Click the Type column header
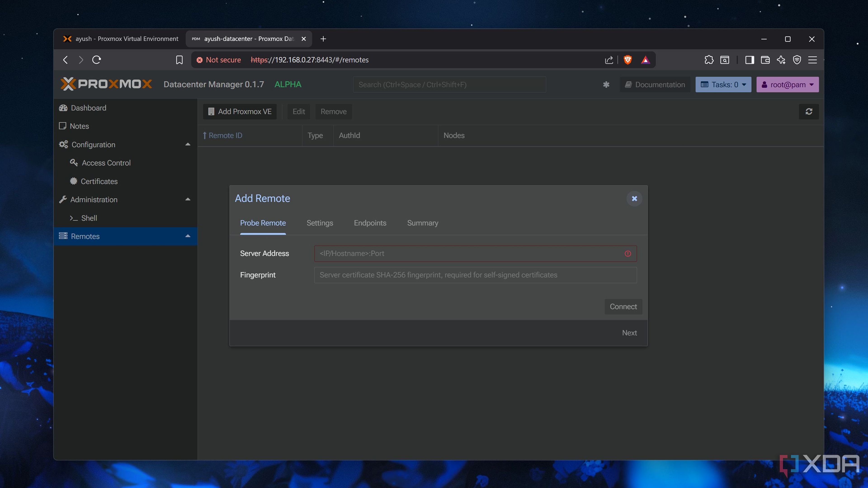The image size is (868, 488). click(x=317, y=135)
